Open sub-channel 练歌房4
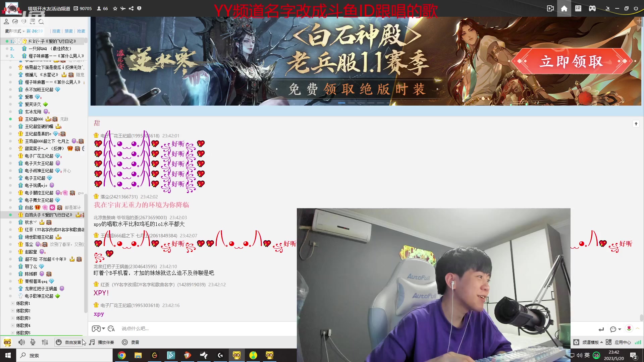This screenshot has height=362, width=644. [x=23, y=325]
